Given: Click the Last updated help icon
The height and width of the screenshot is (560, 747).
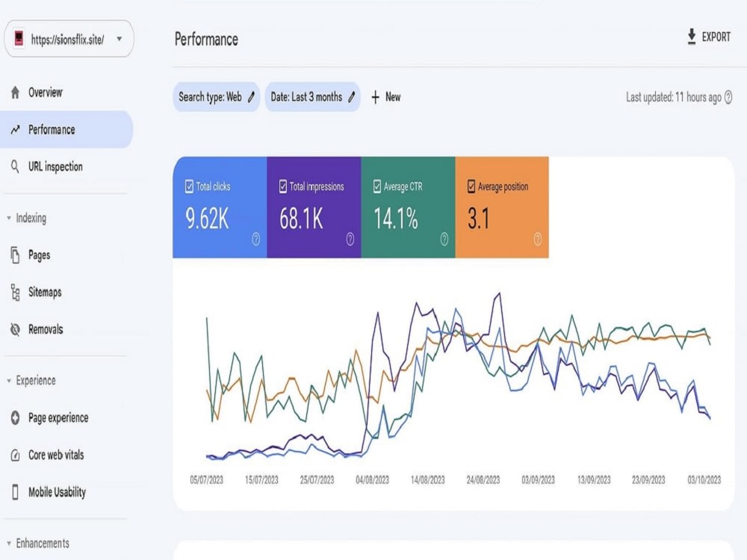Looking at the screenshot, I should (728, 97).
